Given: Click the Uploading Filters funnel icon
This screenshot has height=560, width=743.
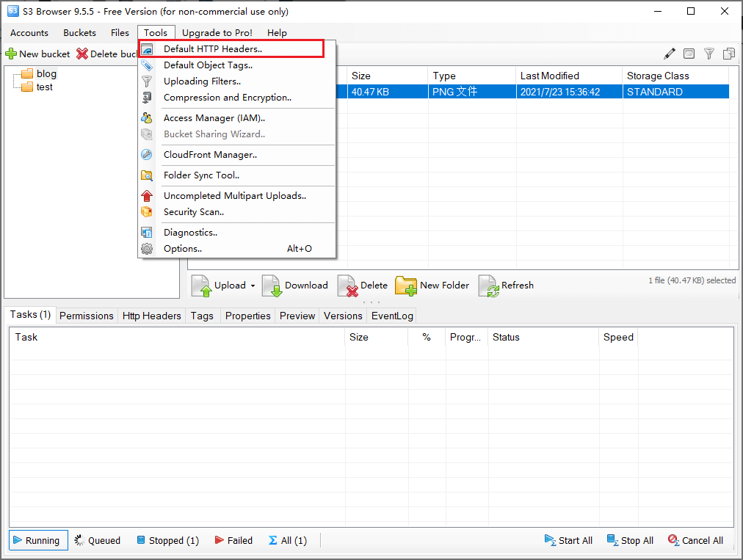Looking at the screenshot, I should pos(147,81).
